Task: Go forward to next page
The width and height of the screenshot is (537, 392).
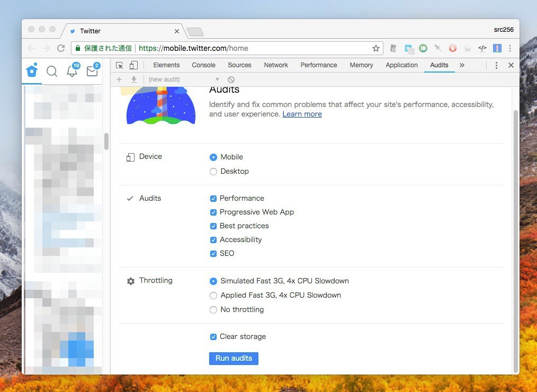Action: tap(46, 48)
